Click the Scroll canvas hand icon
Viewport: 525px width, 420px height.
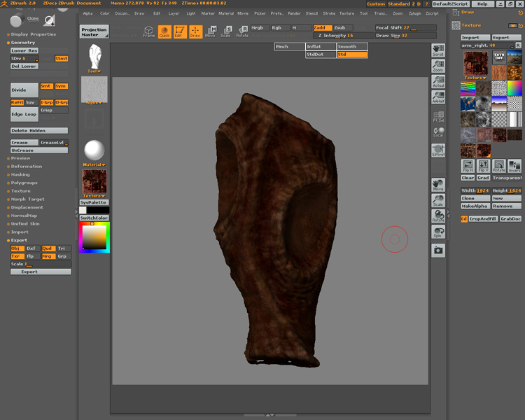[x=438, y=50]
